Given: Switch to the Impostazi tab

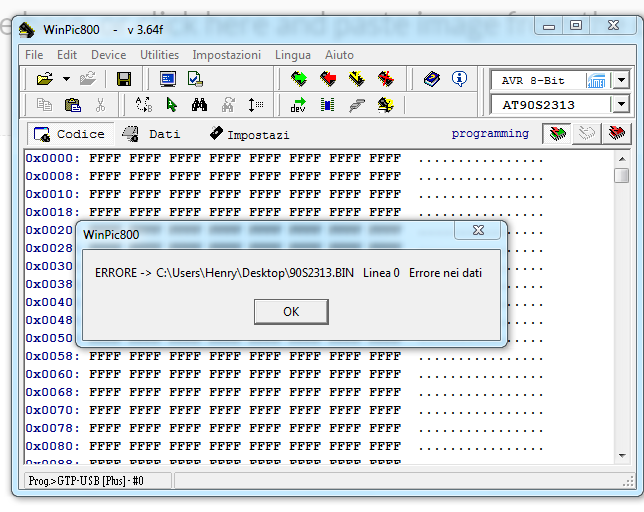Looking at the screenshot, I should 250,134.
